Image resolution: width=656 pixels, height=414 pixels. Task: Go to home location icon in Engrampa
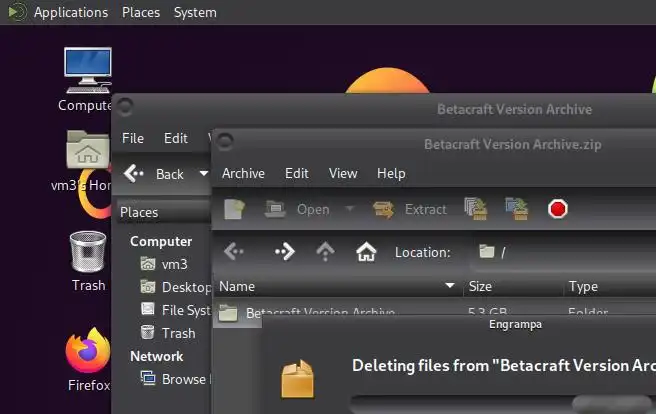[366, 252]
